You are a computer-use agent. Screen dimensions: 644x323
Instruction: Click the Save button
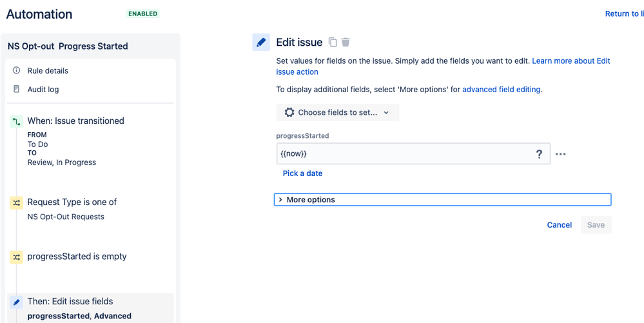tap(596, 225)
